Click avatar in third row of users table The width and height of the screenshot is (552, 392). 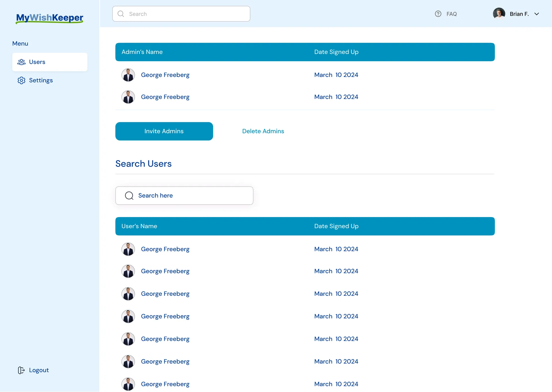tap(128, 294)
